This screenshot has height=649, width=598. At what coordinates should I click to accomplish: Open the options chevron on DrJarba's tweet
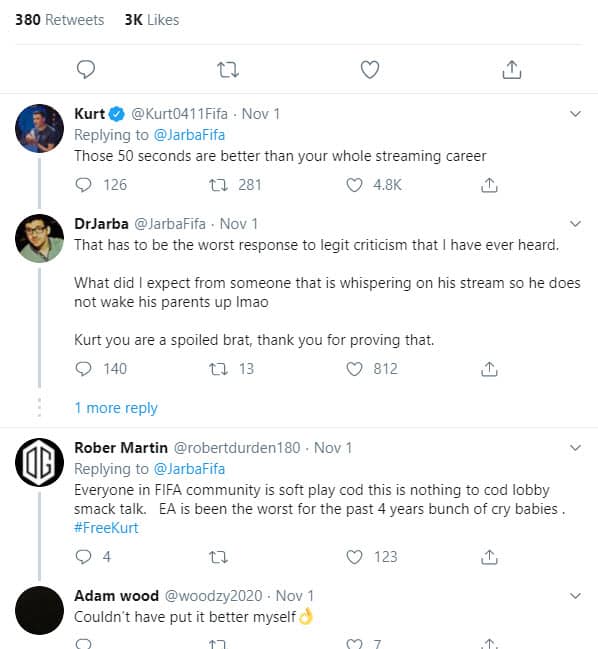click(575, 224)
